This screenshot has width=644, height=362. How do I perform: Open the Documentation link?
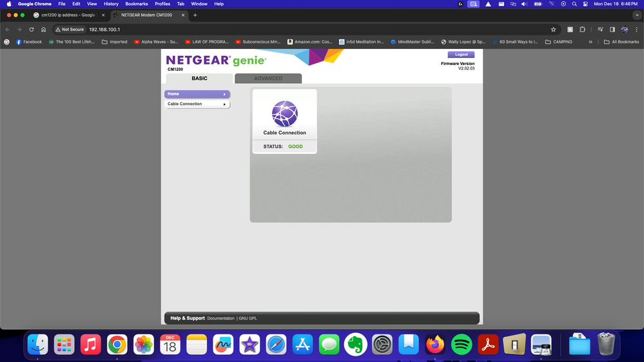click(x=220, y=318)
